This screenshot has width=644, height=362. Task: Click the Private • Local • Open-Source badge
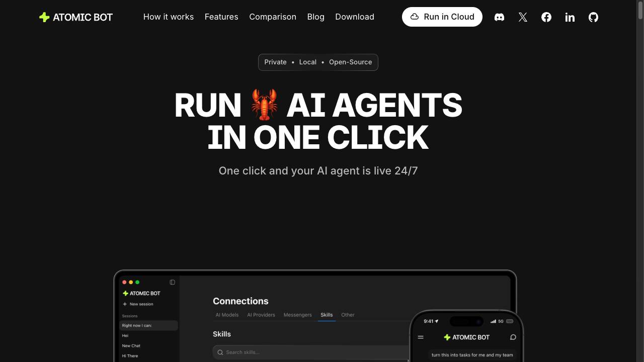click(x=318, y=62)
